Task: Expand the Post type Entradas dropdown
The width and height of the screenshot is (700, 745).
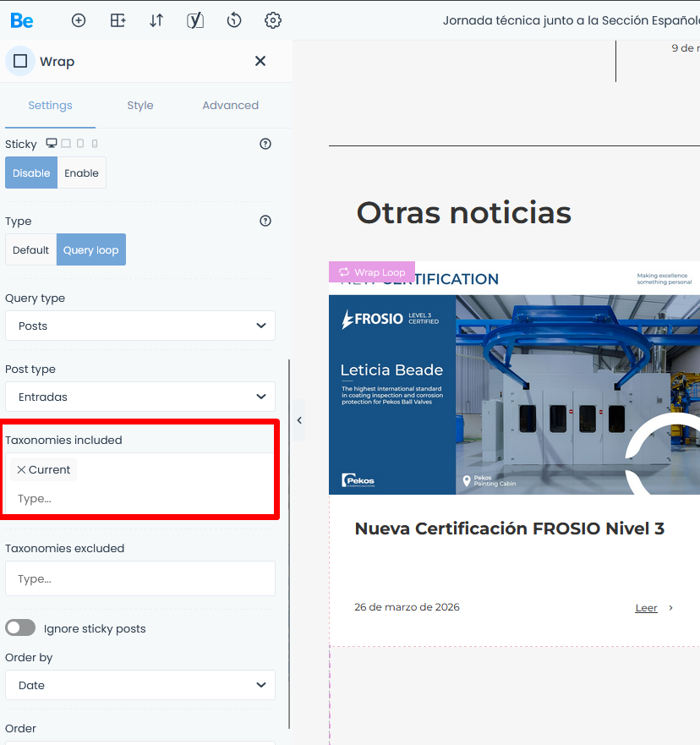Action: 140,397
